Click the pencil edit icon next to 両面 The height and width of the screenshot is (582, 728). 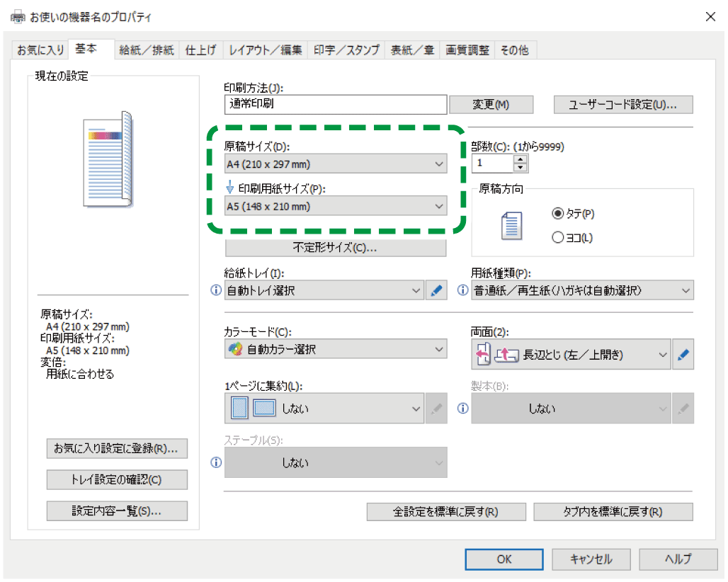(x=683, y=355)
